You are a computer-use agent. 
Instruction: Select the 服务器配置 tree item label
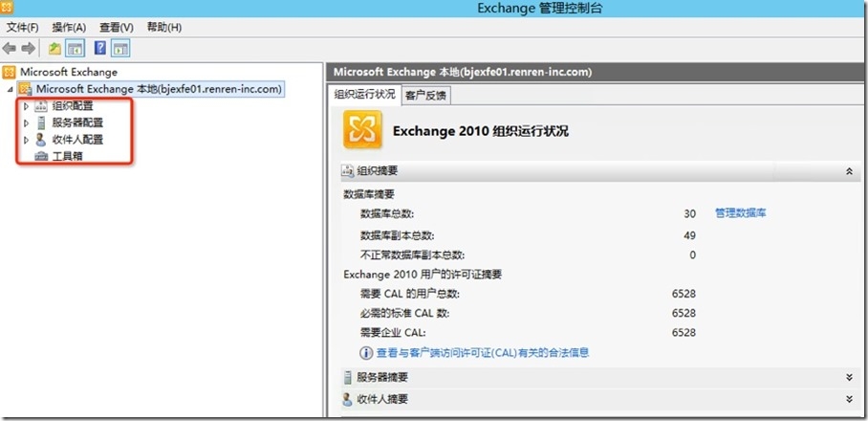(x=77, y=123)
